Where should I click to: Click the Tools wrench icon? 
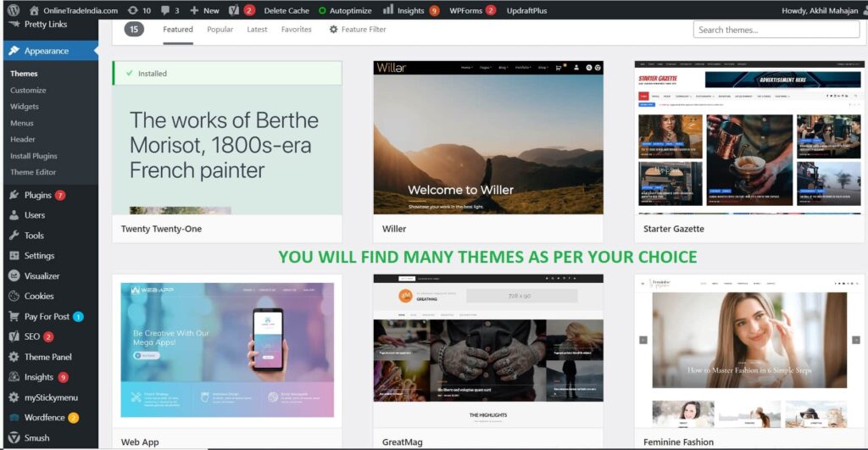pos(14,236)
